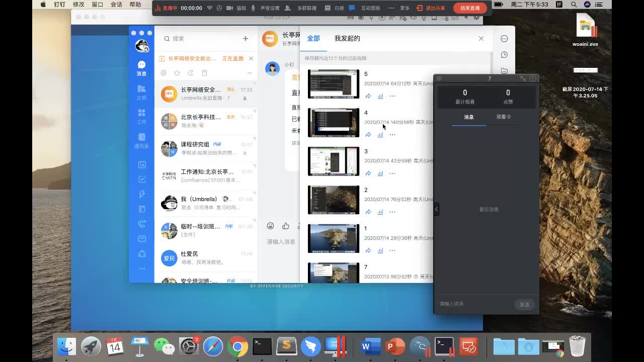Viewport: 644px width, 362px height.
Task: Click the thumbs-up icon in chat input
Action: click(286, 226)
